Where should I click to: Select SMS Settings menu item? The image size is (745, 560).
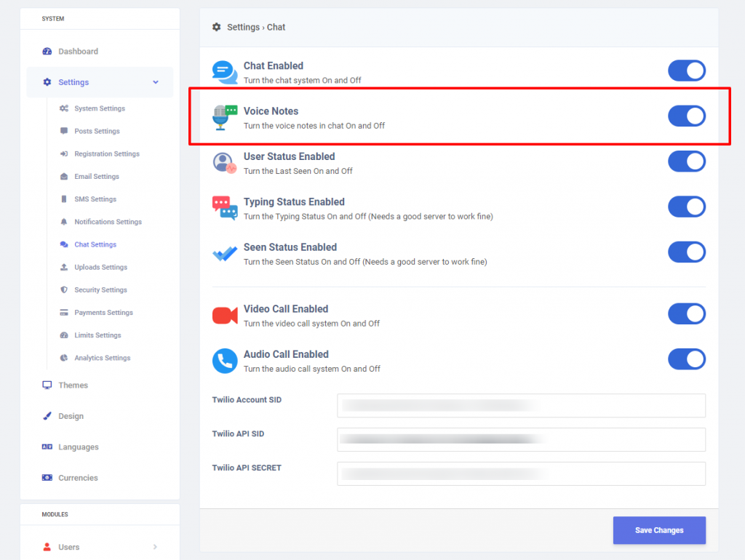click(95, 199)
